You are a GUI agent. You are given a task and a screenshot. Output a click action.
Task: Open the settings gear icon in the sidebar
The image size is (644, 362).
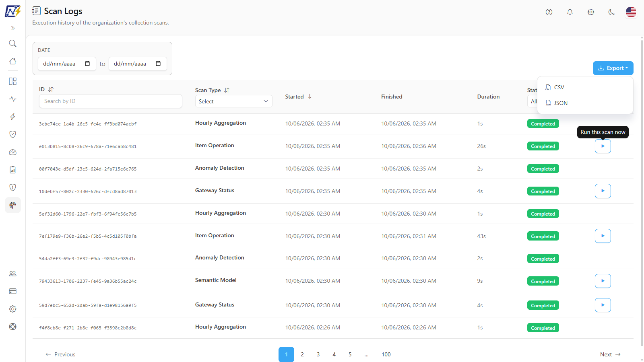tap(13, 309)
